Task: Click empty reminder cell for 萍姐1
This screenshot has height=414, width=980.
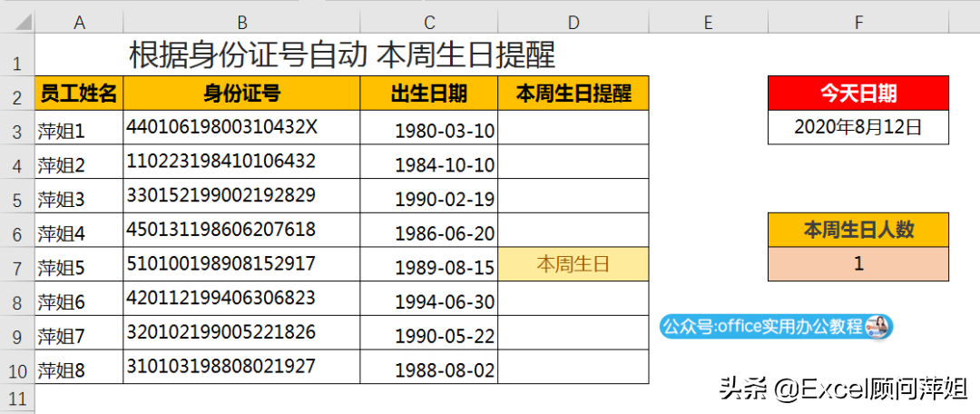Action: pos(573,128)
